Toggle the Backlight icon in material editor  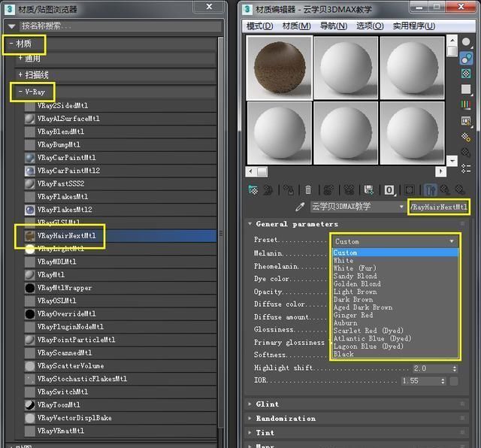pos(466,59)
